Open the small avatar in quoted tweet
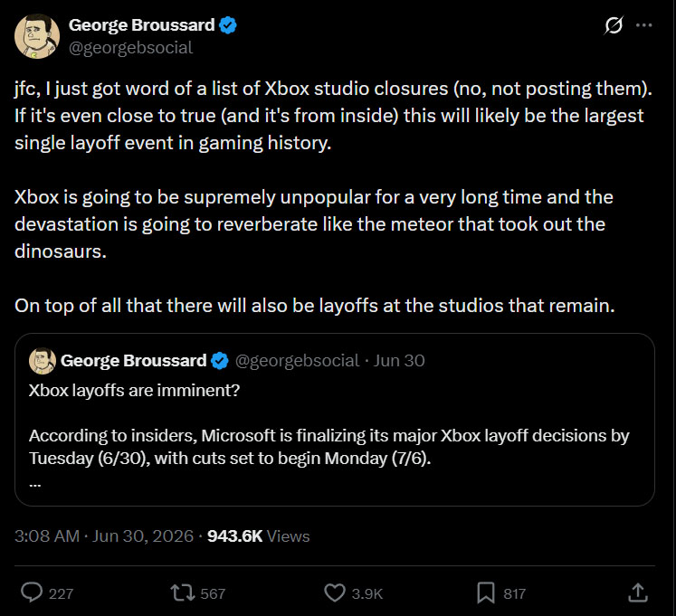Viewport: 676px width, 616px height. click(43, 361)
